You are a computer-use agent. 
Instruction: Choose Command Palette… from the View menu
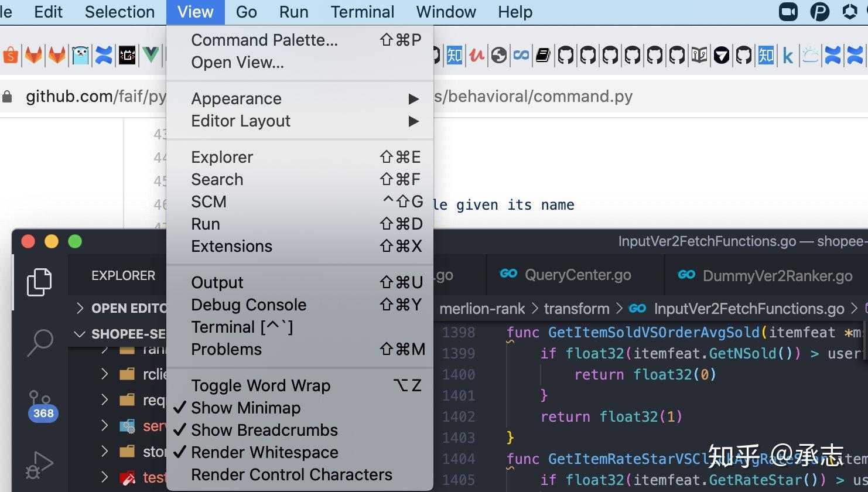(x=300, y=40)
